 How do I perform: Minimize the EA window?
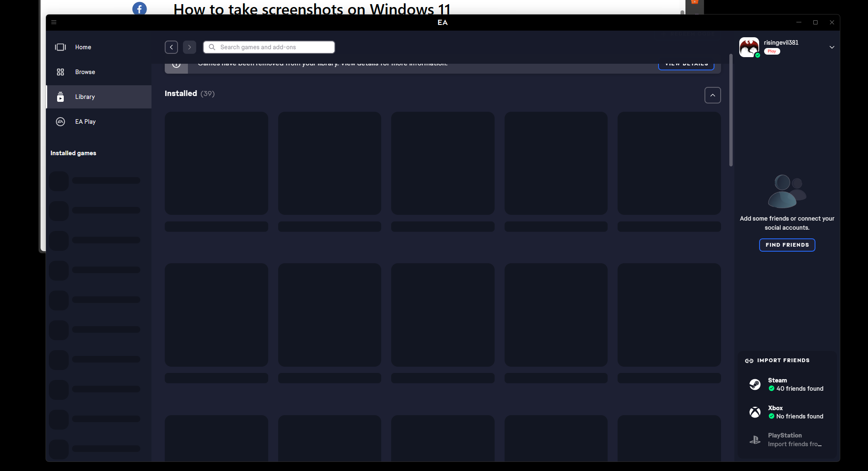pyautogui.click(x=799, y=22)
